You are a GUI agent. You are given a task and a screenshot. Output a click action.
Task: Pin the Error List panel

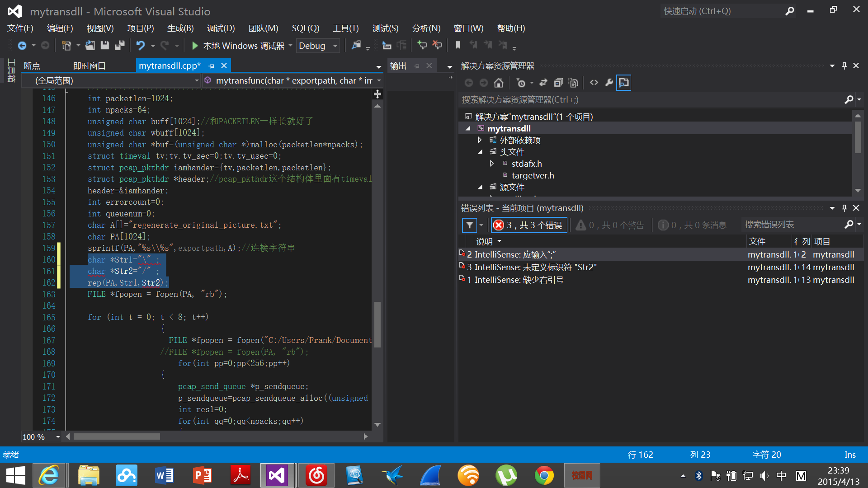[x=844, y=208]
